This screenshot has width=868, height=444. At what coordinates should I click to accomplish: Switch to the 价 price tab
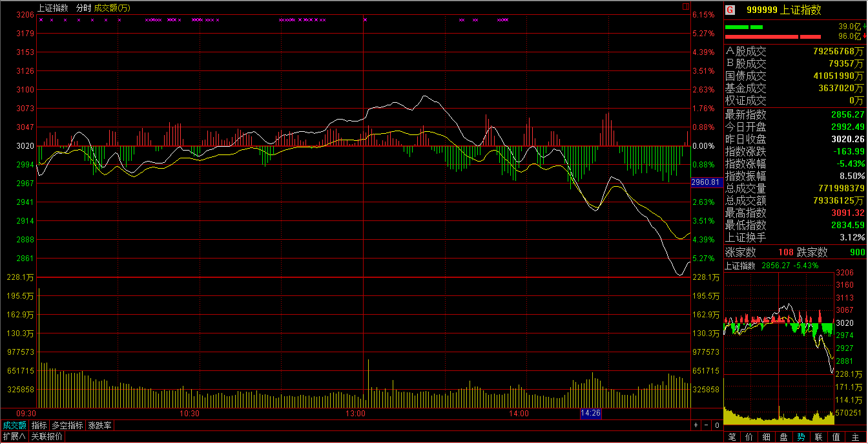tap(749, 437)
